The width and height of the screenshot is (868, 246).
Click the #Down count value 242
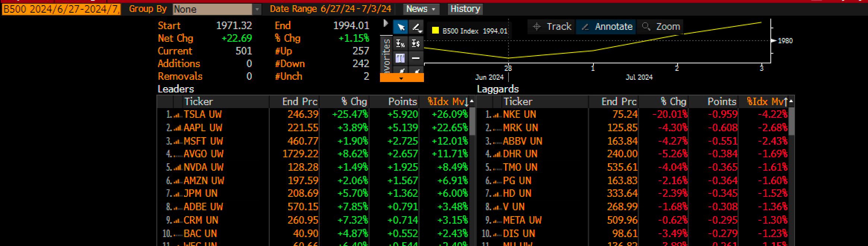(361, 64)
